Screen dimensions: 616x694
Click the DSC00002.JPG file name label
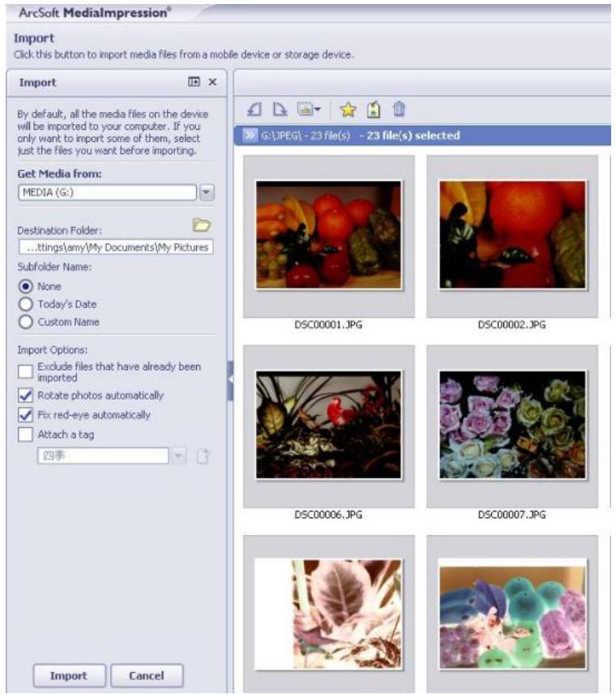512,325
